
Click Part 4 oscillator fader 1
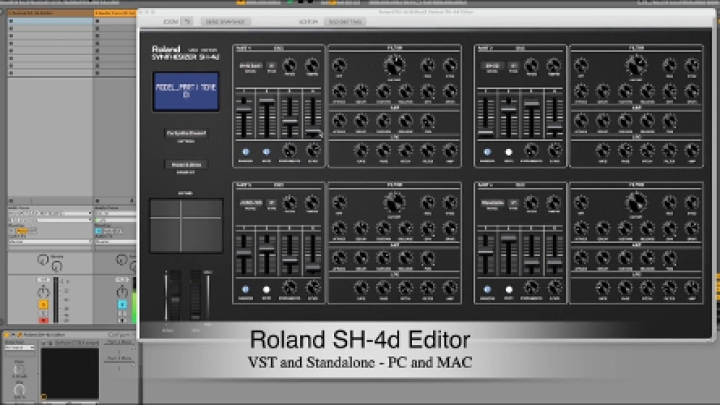(485, 253)
